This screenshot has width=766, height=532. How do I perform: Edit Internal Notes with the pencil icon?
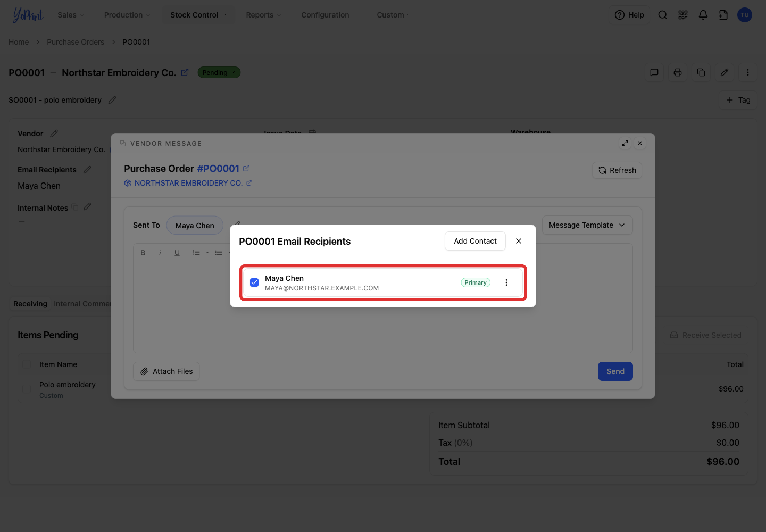(88, 206)
